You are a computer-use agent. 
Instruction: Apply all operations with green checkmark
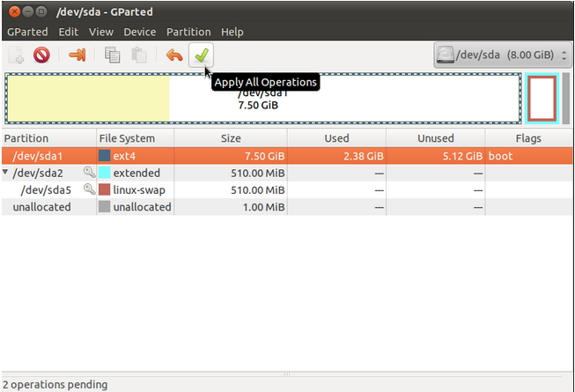pyautogui.click(x=202, y=55)
